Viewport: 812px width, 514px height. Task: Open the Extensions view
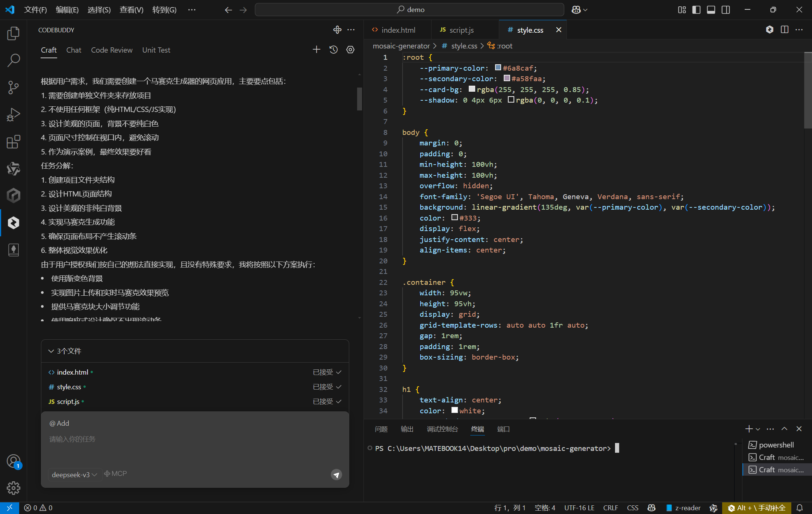tap(14, 142)
